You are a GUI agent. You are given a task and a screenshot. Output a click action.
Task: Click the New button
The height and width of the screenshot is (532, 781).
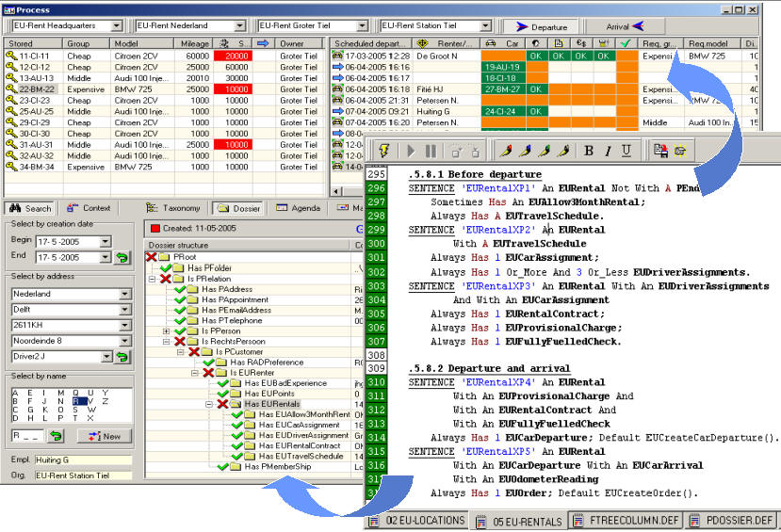[104, 436]
